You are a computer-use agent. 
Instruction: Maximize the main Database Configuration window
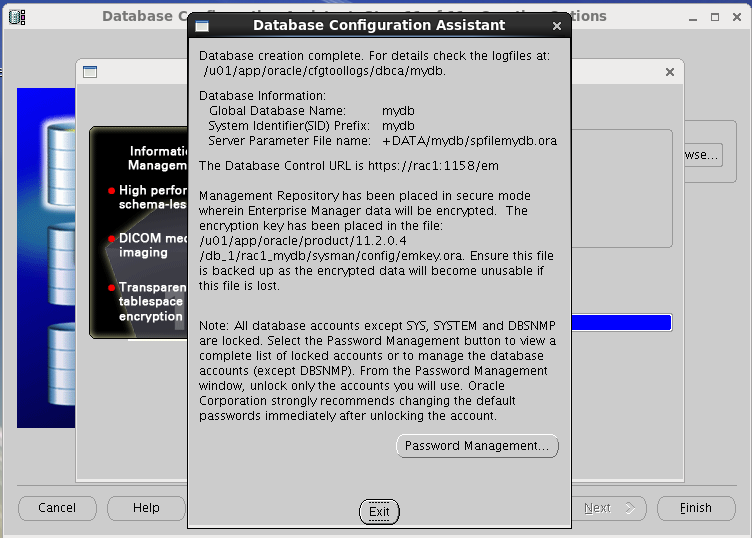click(x=715, y=17)
